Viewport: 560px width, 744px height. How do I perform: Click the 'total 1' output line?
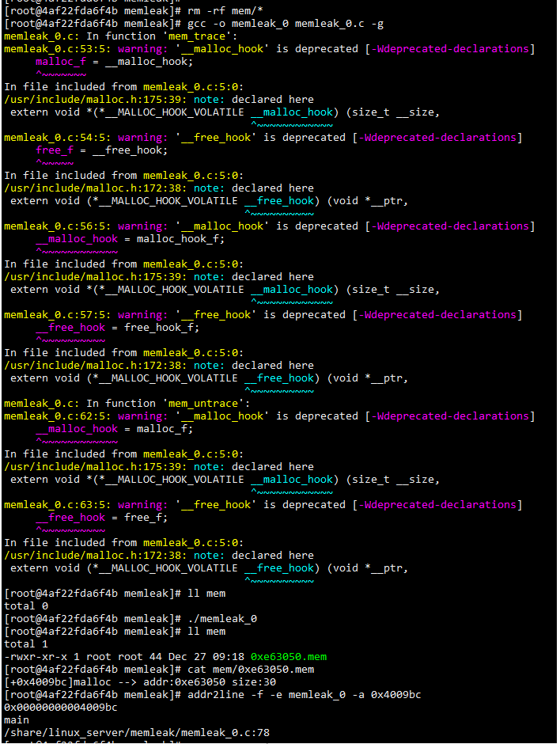point(26,644)
